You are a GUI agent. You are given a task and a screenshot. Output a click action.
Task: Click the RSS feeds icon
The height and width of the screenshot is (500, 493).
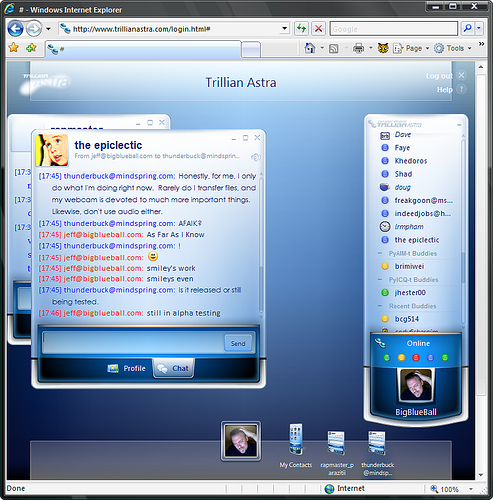(334, 49)
